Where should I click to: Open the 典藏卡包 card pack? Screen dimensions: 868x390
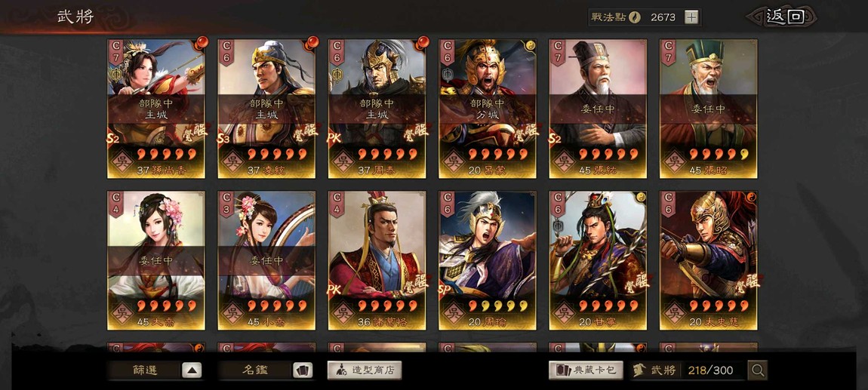[586, 370]
